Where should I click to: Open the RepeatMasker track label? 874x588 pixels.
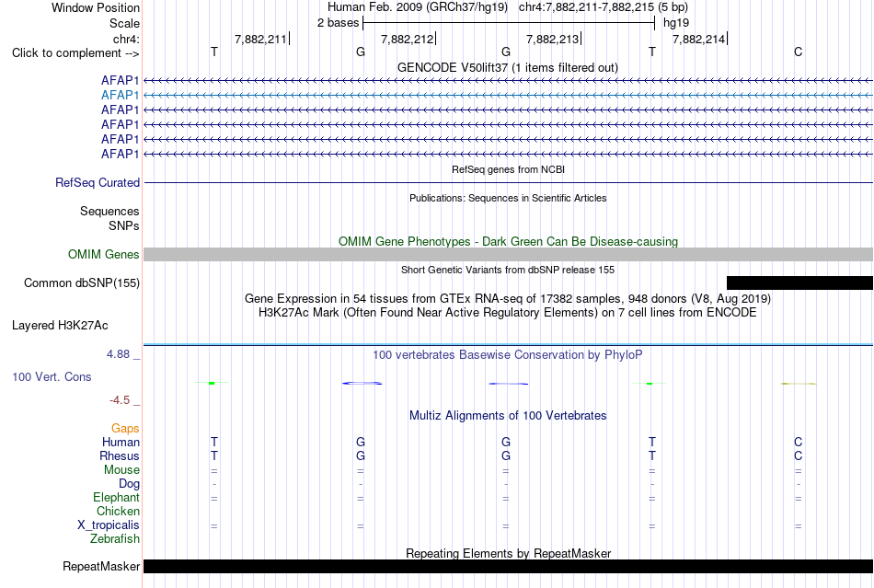tap(101, 566)
